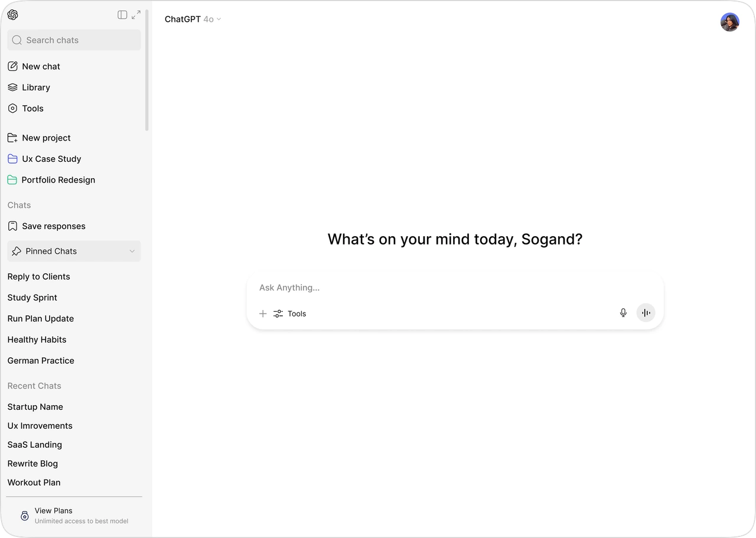Toggle the sidebar panel icon
Viewport: 756px width, 538px height.
pos(122,15)
